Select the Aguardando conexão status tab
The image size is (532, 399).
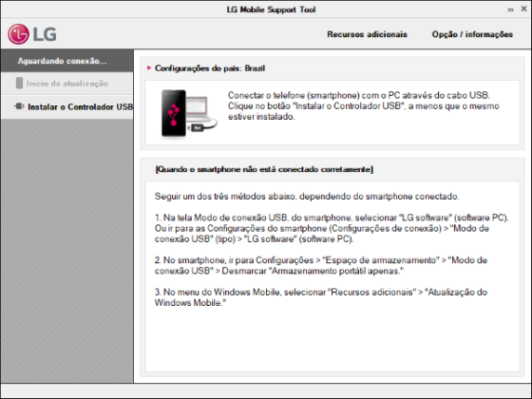coord(67,61)
